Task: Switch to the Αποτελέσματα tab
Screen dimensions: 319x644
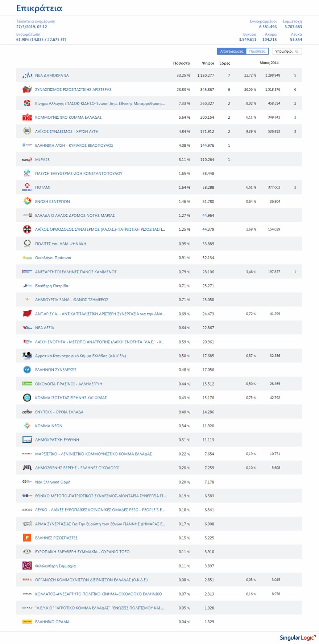Action: point(232,52)
